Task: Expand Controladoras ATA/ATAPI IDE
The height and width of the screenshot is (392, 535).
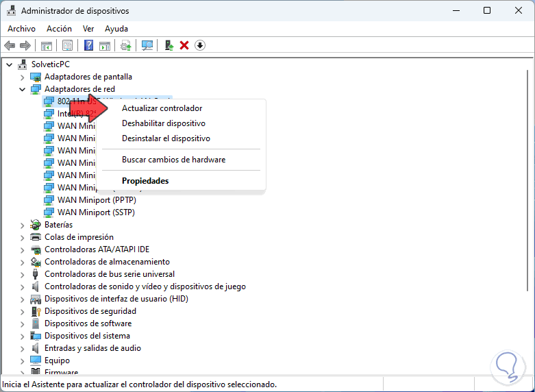Action: point(22,250)
